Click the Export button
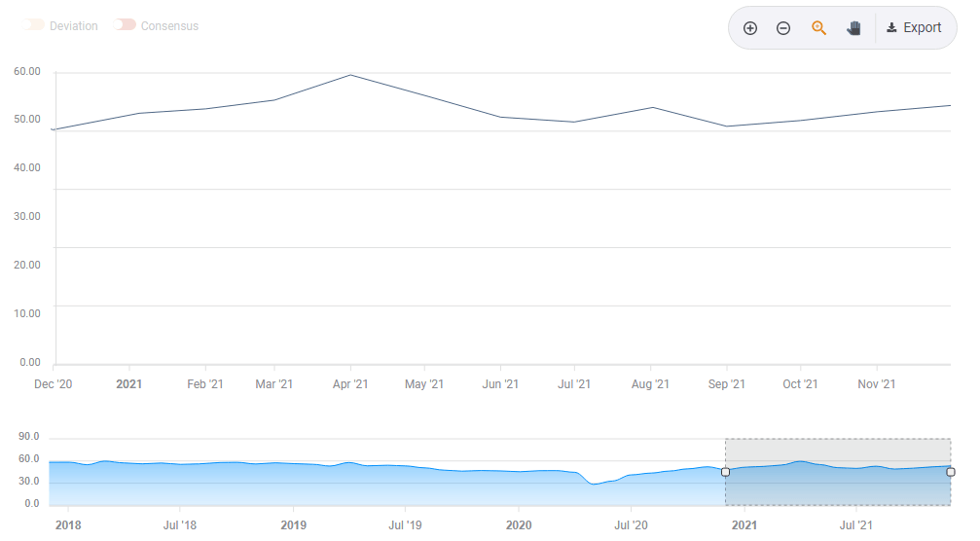Viewport: 980px width, 541px height. [x=915, y=28]
